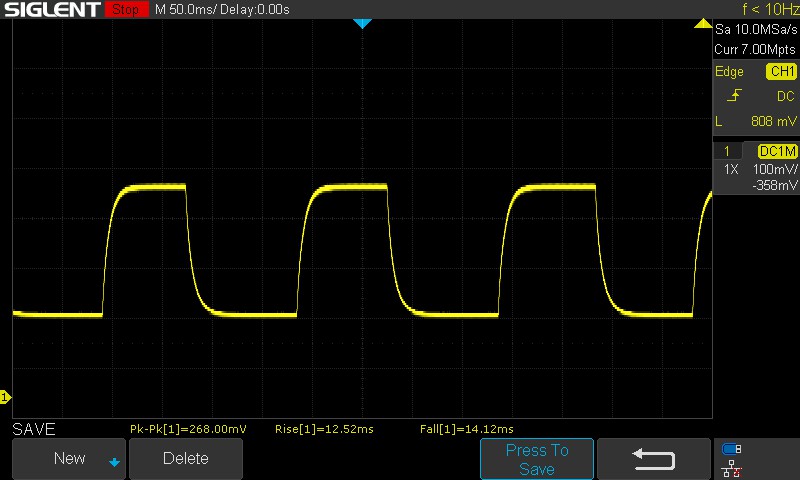Click Fall[1]=14.12ms measurement

click(467, 429)
